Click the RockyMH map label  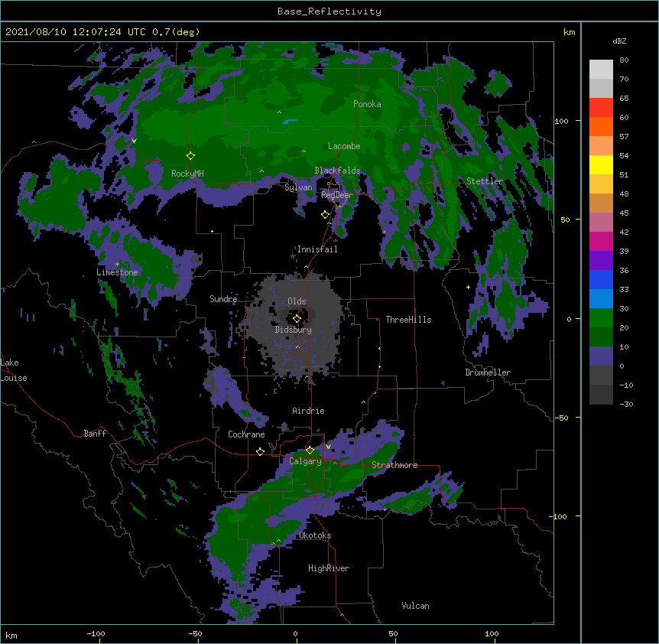click(x=187, y=174)
